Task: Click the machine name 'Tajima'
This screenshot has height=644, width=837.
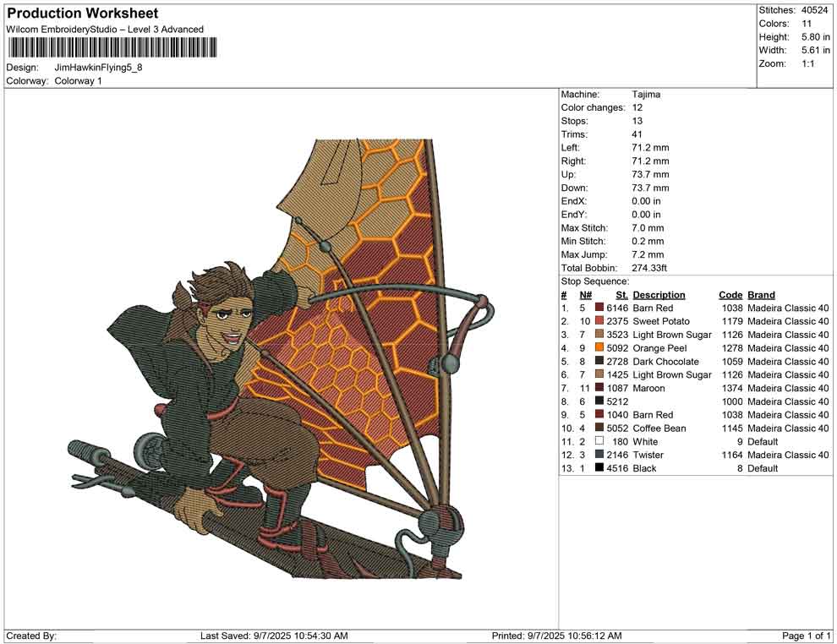Action: (647, 95)
